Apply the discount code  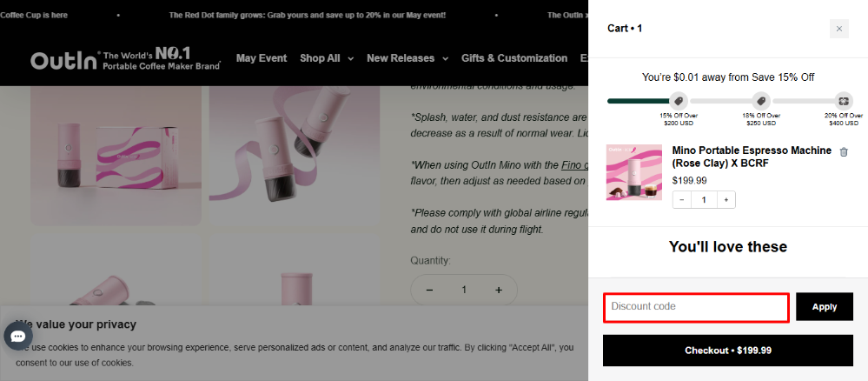coord(825,307)
